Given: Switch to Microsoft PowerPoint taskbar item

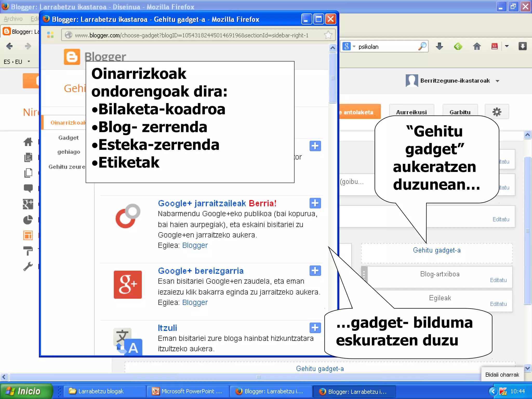Looking at the screenshot, I should tap(188, 391).
